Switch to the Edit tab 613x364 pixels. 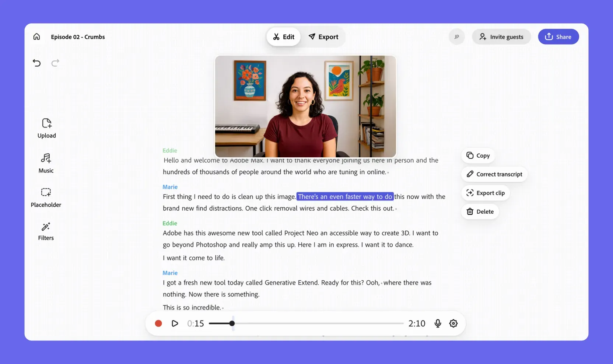[284, 37]
